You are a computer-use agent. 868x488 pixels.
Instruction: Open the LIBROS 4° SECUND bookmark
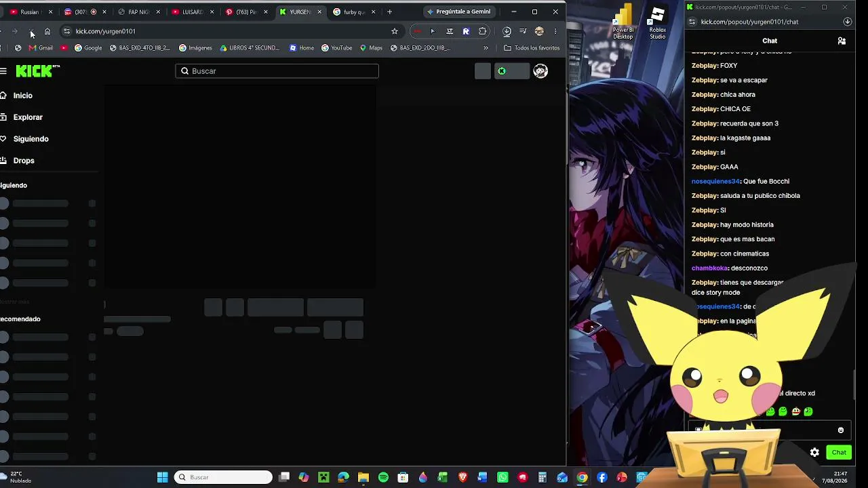[x=250, y=48]
